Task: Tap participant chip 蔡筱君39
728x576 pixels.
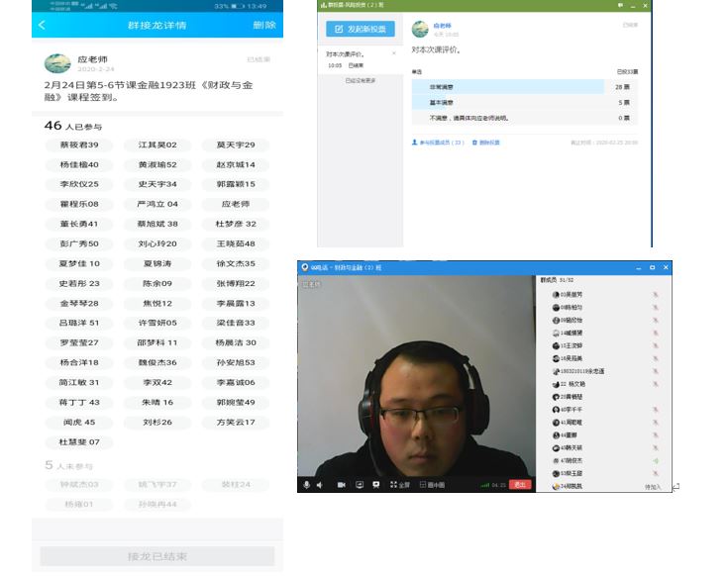Action: point(79,145)
